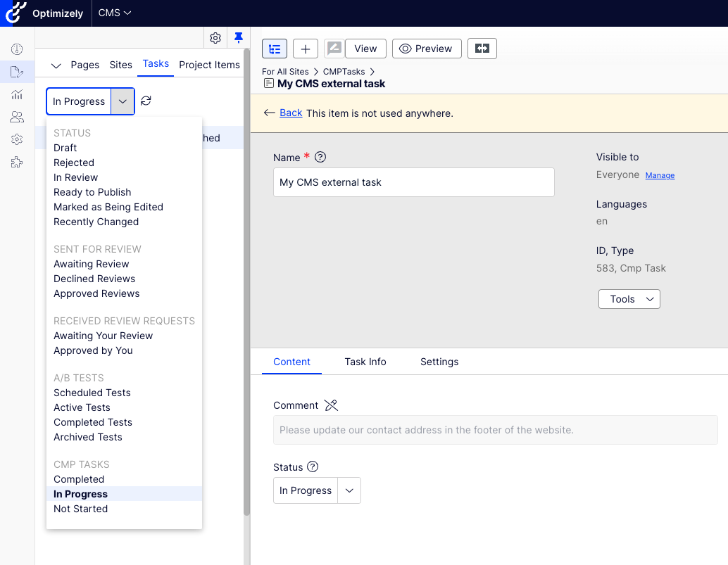Expand the CMS product switcher dropdown
728x565 pixels.
(x=115, y=13)
